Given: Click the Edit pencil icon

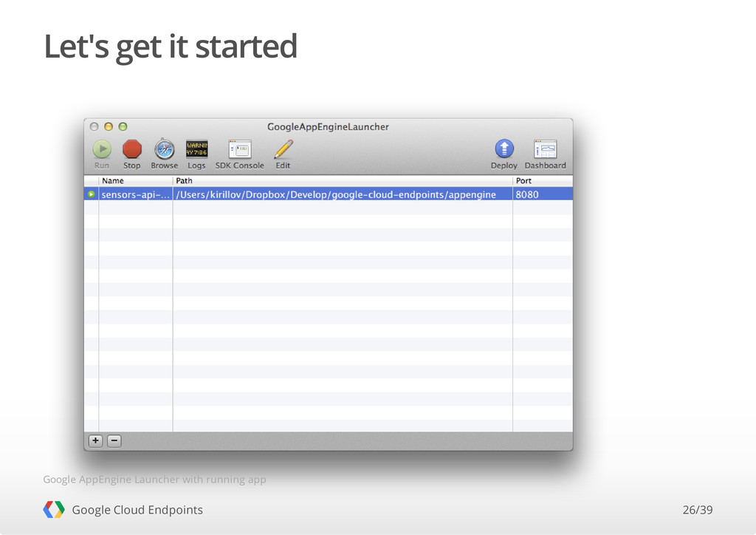Looking at the screenshot, I should [283, 149].
